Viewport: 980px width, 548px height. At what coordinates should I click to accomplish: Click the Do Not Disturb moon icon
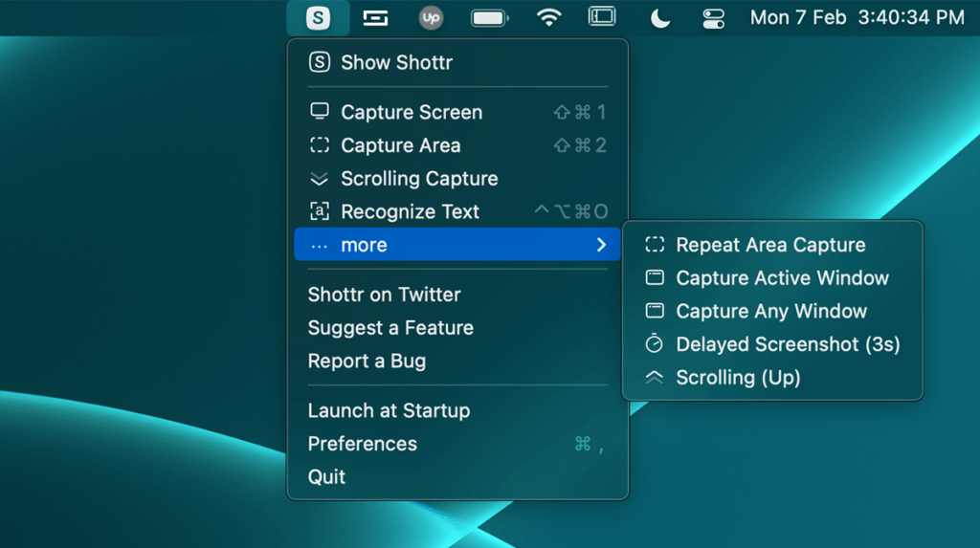point(660,18)
